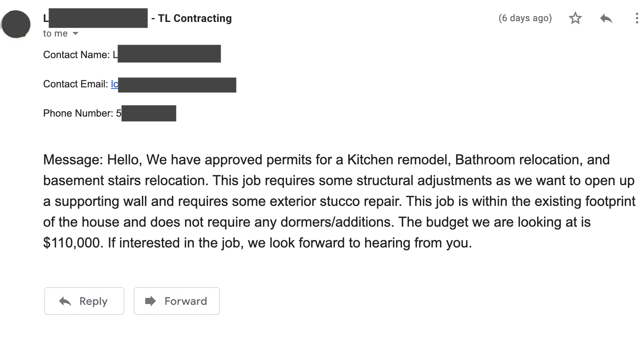Image resolution: width=644 pixels, height=351 pixels.
Task: Open the three-dot more options menu
Action: (x=636, y=18)
